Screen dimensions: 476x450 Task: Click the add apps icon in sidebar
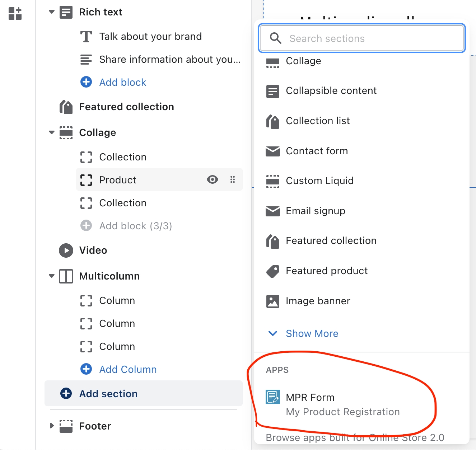15,14
